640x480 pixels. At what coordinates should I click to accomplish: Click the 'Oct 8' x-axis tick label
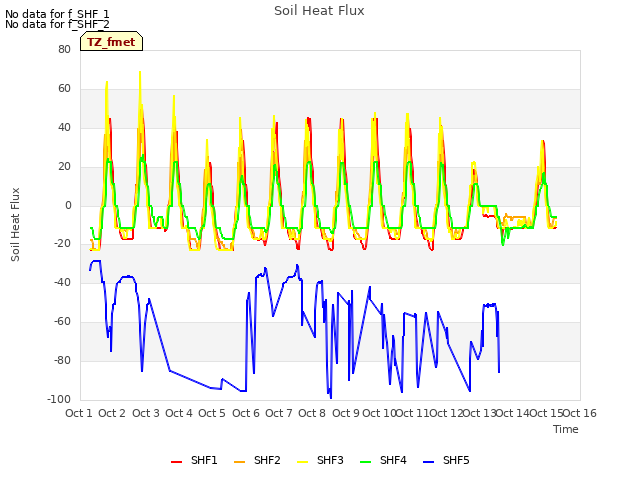(x=312, y=413)
